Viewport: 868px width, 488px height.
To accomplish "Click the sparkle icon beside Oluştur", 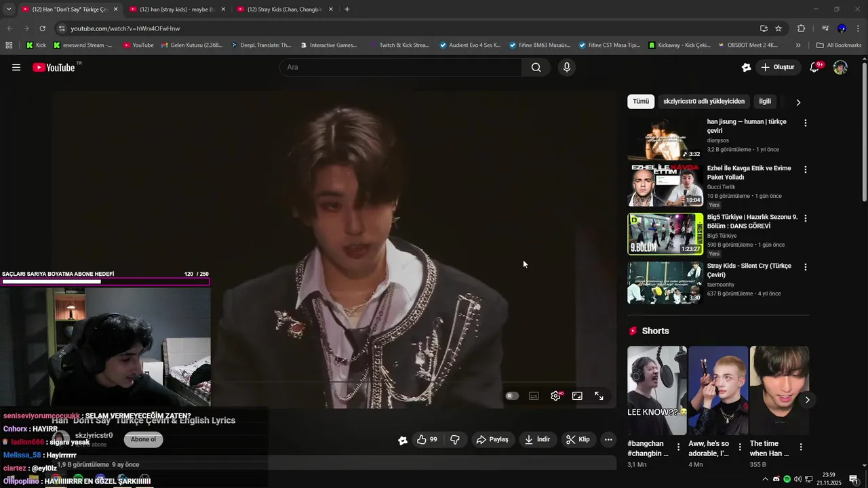I will (x=746, y=67).
